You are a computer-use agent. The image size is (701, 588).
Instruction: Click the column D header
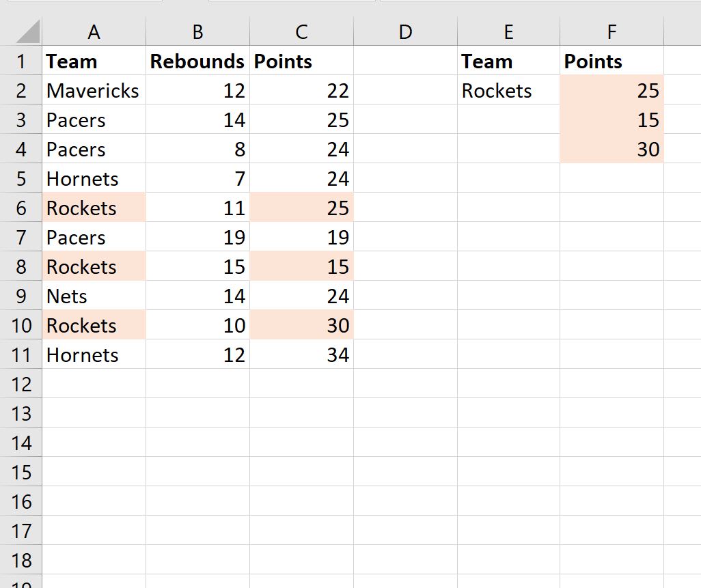405,32
